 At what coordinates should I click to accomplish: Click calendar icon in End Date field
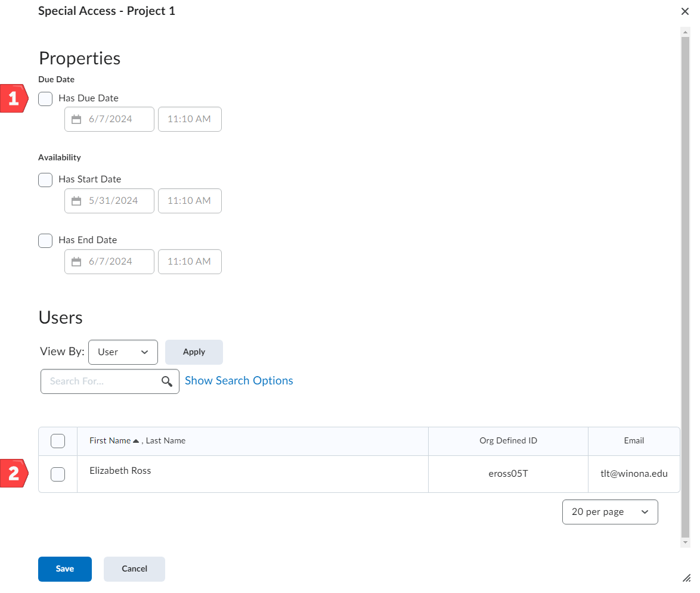tap(76, 262)
